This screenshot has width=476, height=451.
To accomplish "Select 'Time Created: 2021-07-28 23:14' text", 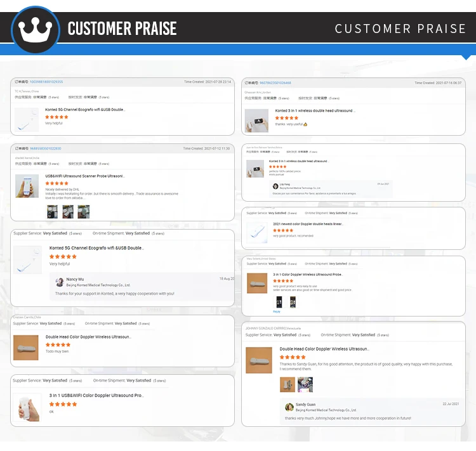I will tap(208, 82).
